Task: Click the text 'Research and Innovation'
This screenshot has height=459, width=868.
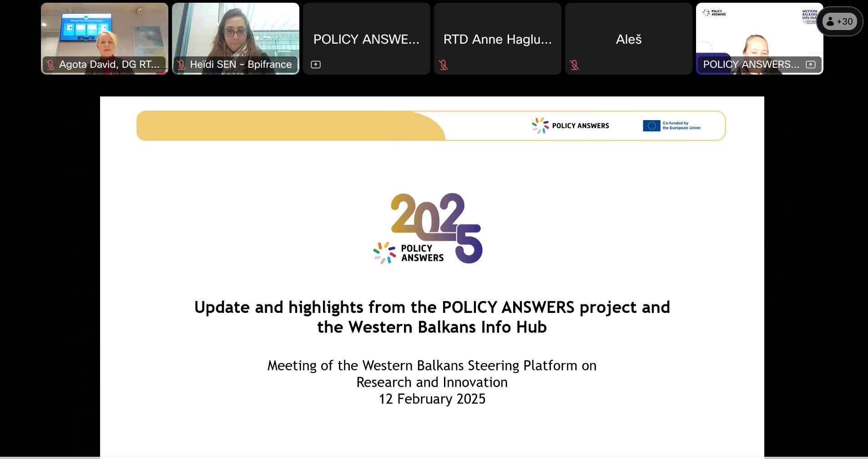Action: click(432, 382)
